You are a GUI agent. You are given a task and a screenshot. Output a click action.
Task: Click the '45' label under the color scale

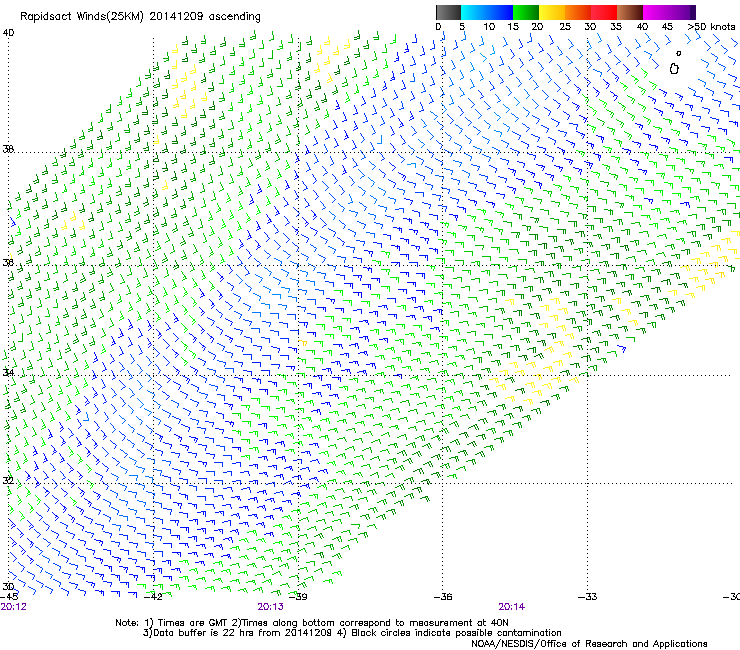click(x=667, y=27)
